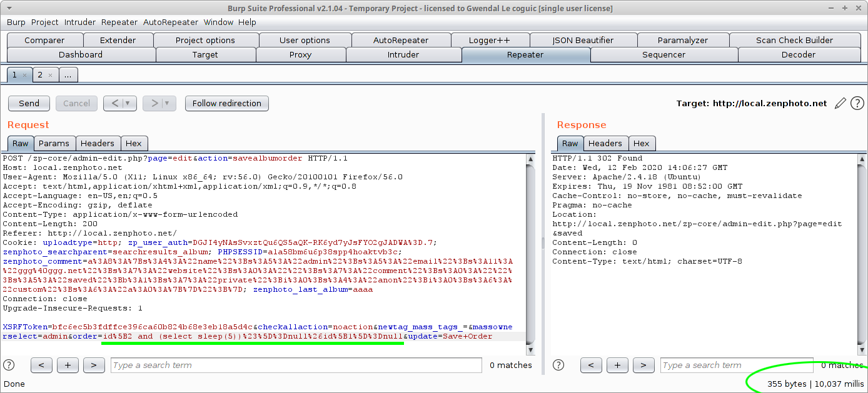The height and width of the screenshot is (393, 868).
Task: Open User options tab
Action: (x=305, y=40)
